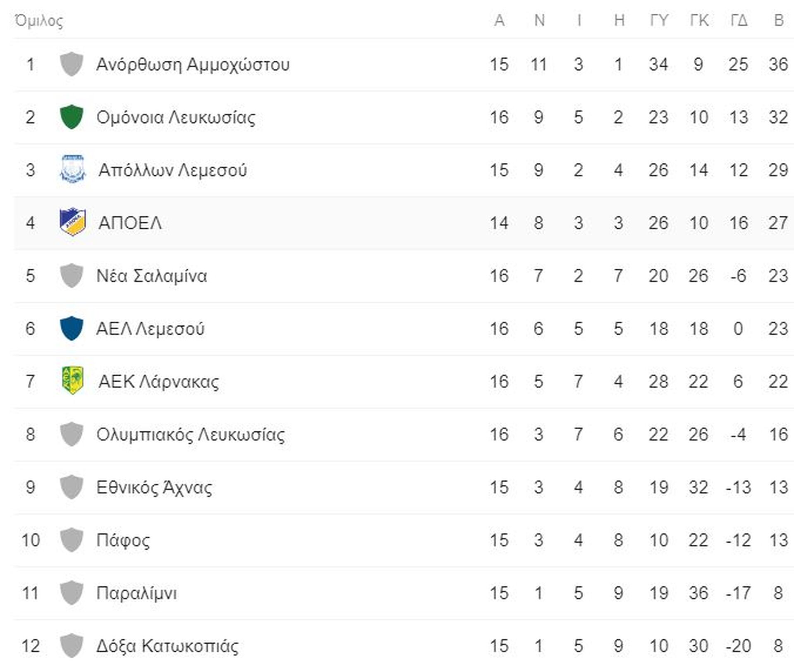Click the blue ΑΕΛ Λεμεσού shield icon

click(x=72, y=328)
